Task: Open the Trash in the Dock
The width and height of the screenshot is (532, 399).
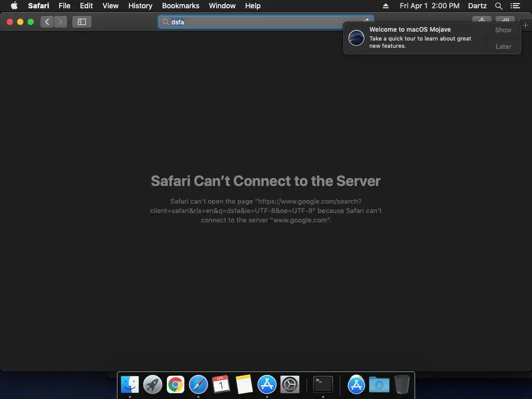Action: 402,384
